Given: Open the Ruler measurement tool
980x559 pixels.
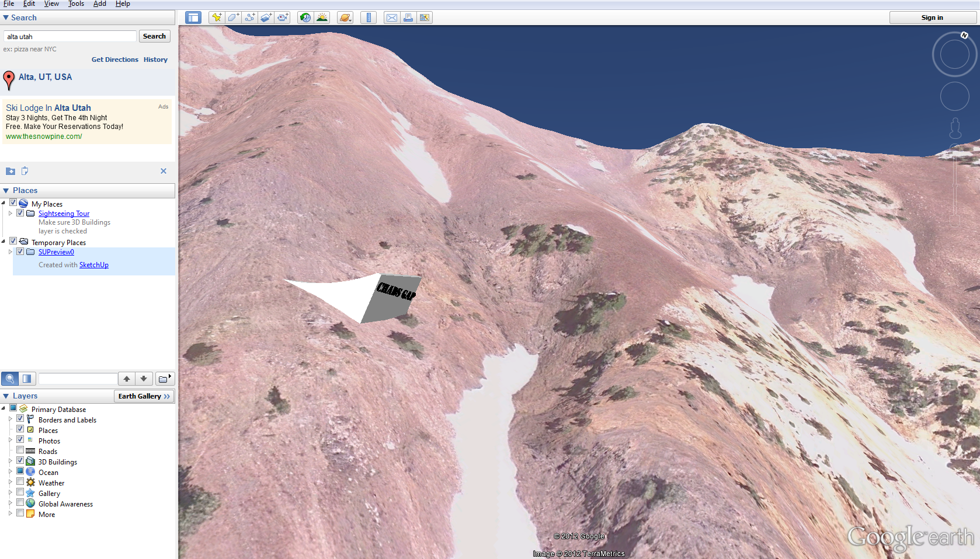Looking at the screenshot, I should [369, 18].
